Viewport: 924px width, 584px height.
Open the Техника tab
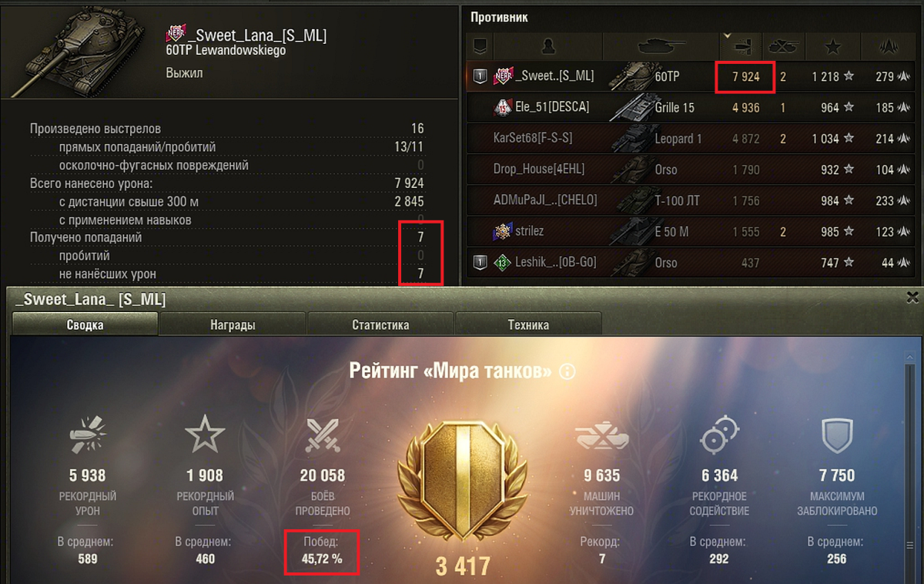coord(528,324)
